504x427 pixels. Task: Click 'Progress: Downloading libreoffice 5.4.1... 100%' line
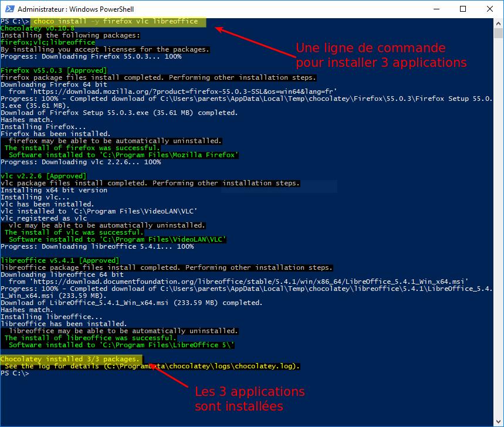click(x=97, y=247)
